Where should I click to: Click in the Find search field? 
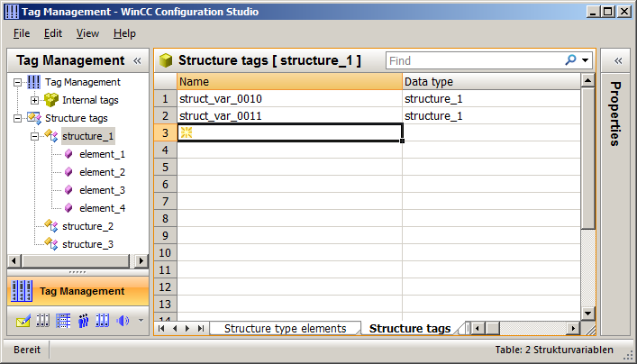click(473, 60)
